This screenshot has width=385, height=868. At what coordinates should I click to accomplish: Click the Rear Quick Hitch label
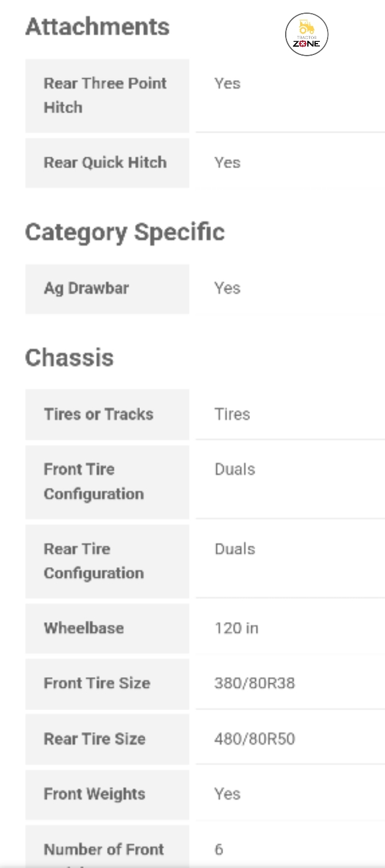tap(105, 163)
